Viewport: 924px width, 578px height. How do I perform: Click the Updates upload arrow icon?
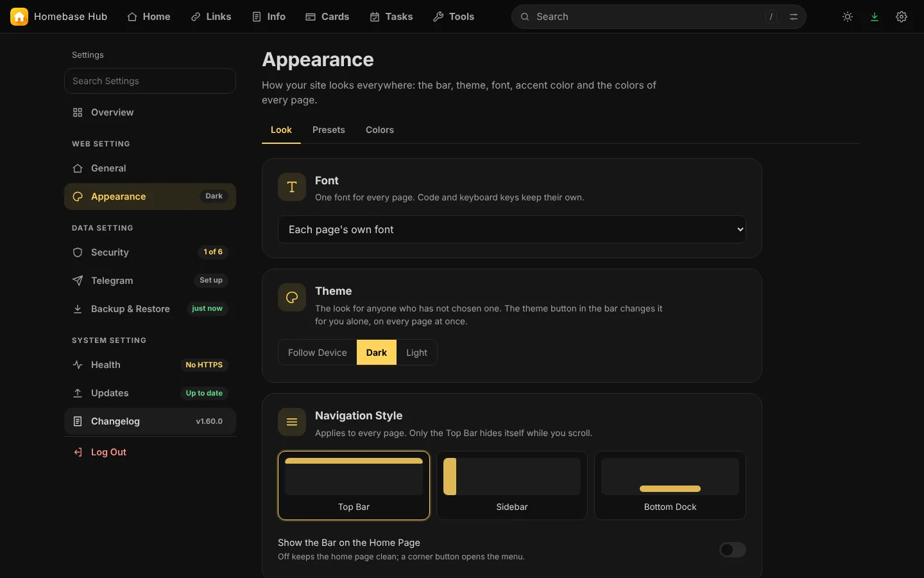tap(78, 393)
